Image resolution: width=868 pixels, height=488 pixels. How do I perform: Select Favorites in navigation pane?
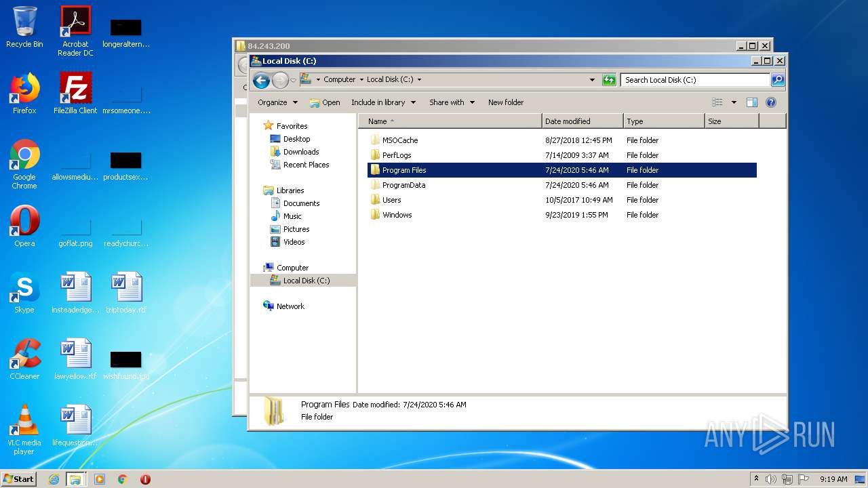(x=292, y=126)
